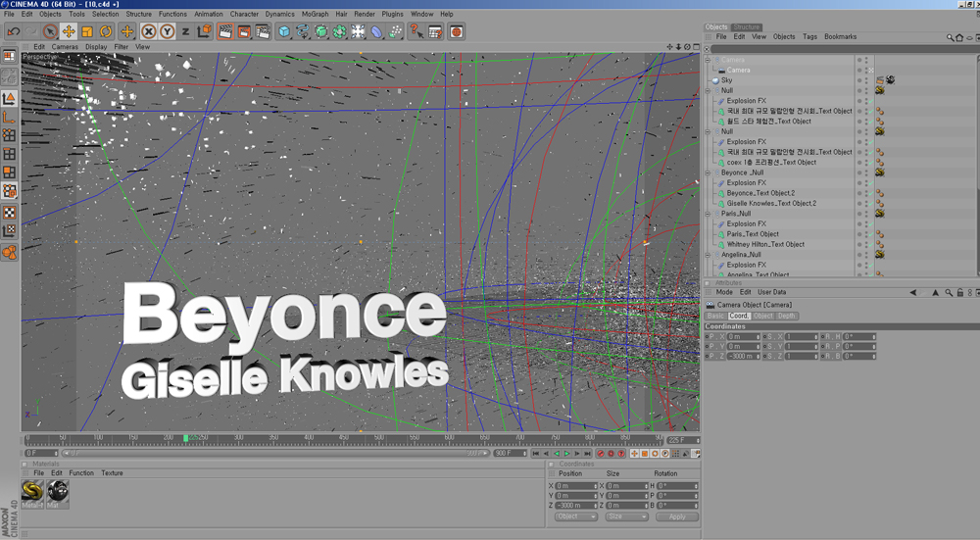Click the viewport layout icon at sidebar top

tap(10, 56)
